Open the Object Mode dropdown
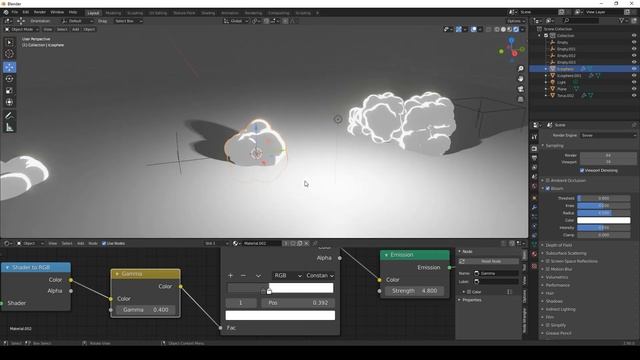The height and width of the screenshot is (360, 640). coord(22,29)
